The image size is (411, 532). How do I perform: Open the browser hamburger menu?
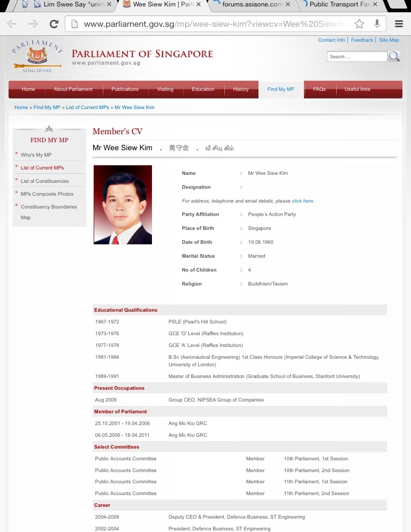tap(399, 24)
